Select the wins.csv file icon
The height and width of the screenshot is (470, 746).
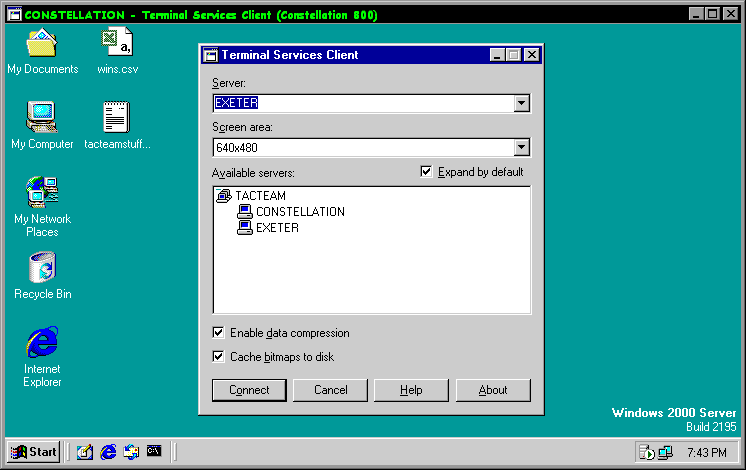click(117, 42)
